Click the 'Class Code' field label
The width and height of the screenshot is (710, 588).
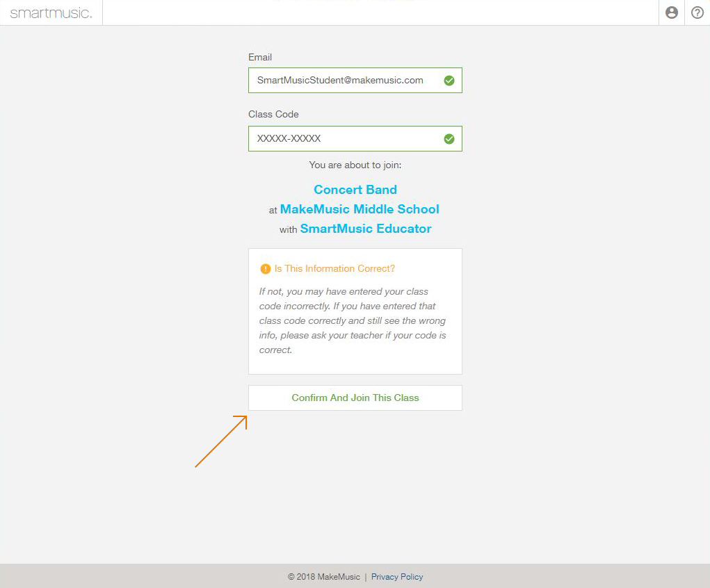point(273,114)
